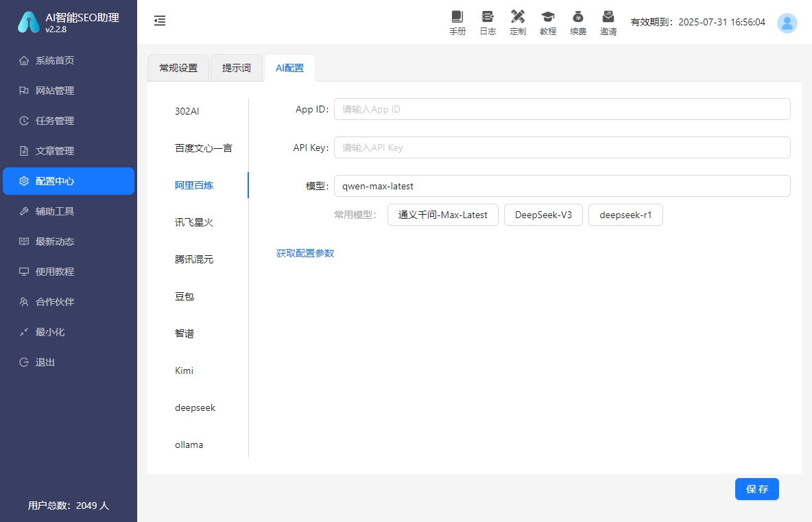Open the user avatar in top right
The image size is (812, 522).
(x=787, y=23)
